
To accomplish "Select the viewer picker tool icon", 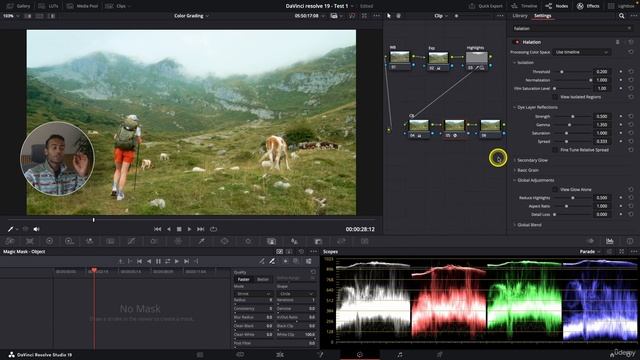I will (x=11, y=229).
